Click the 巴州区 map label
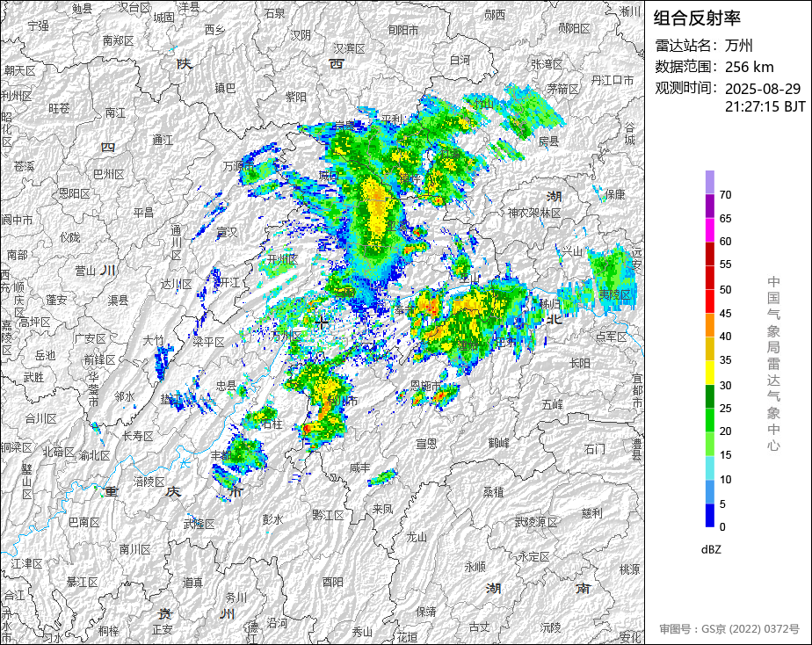This screenshot has width=812, height=645. point(109,175)
